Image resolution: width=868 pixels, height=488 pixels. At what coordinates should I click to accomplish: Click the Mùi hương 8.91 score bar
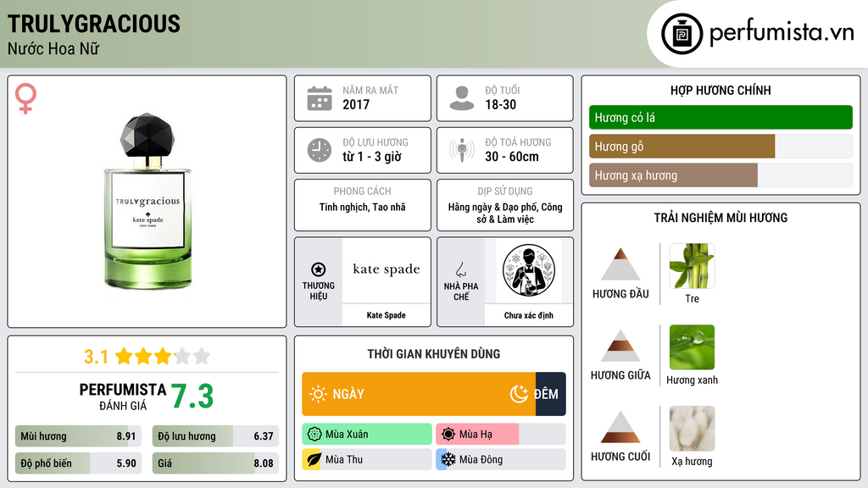(x=78, y=436)
